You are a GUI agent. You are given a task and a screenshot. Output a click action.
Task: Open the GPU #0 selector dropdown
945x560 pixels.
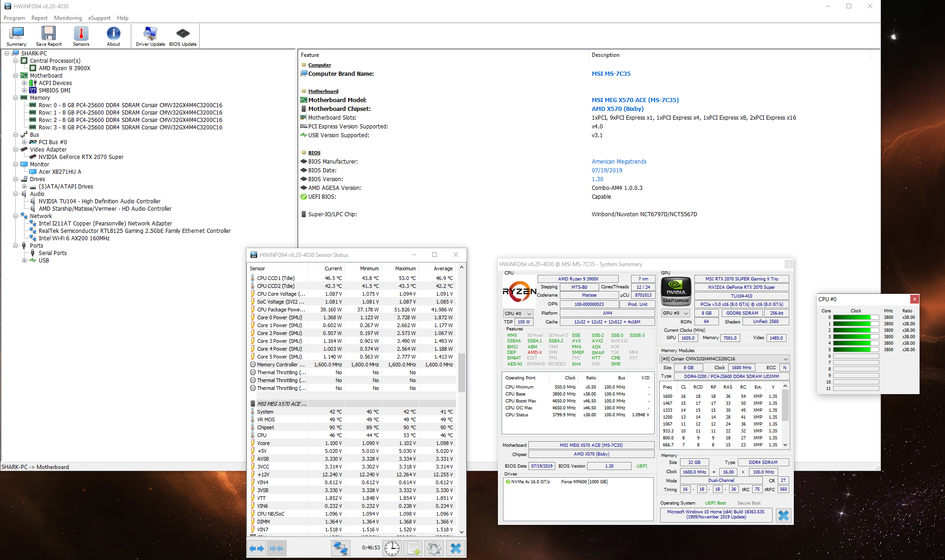pos(675,313)
